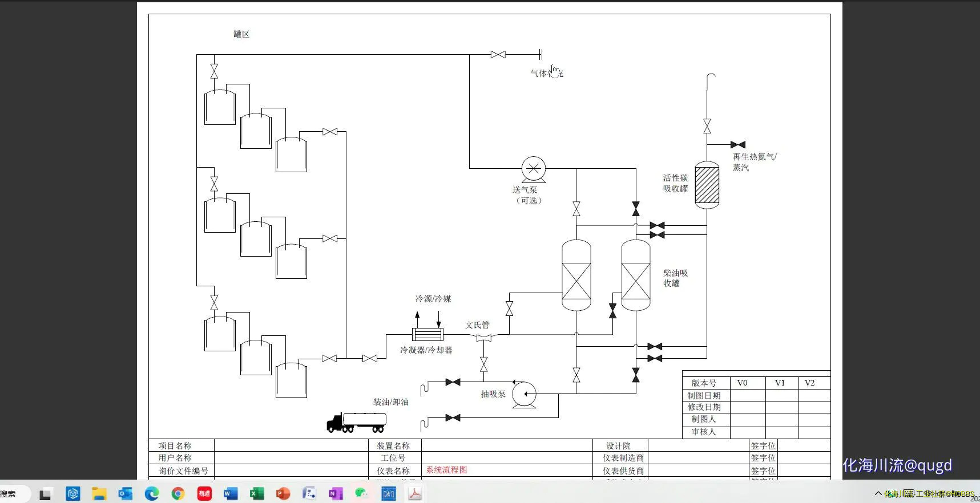Click the 仪表名称 cell
The height and width of the screenshot is (503, 980).
(x=395, y=470)
